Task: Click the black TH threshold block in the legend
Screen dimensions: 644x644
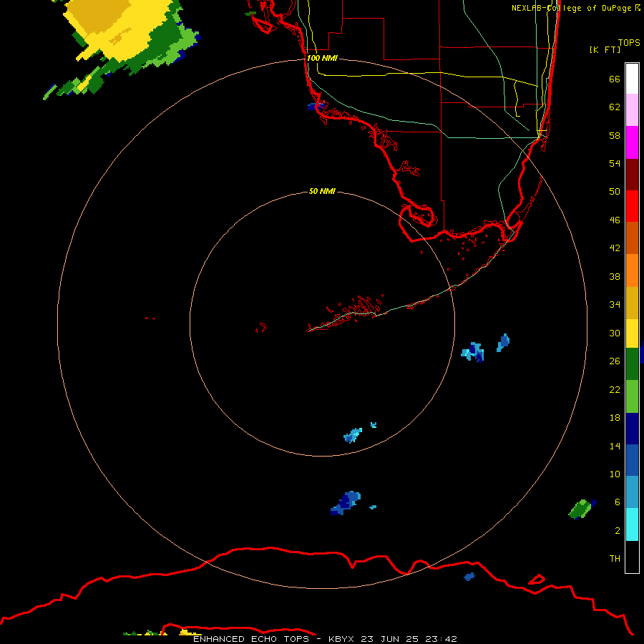Action: point(632,557)
